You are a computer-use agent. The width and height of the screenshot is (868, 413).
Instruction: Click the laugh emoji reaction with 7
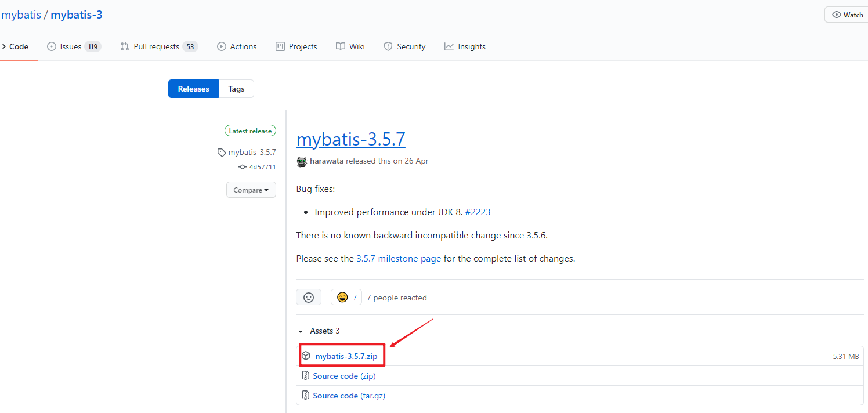[346, 297]
